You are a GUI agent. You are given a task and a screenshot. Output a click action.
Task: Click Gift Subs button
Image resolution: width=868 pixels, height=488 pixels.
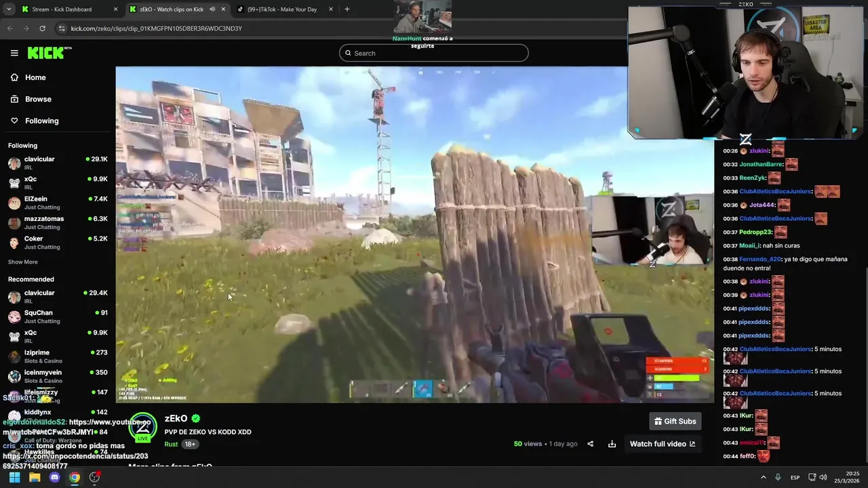pos(675,421)
